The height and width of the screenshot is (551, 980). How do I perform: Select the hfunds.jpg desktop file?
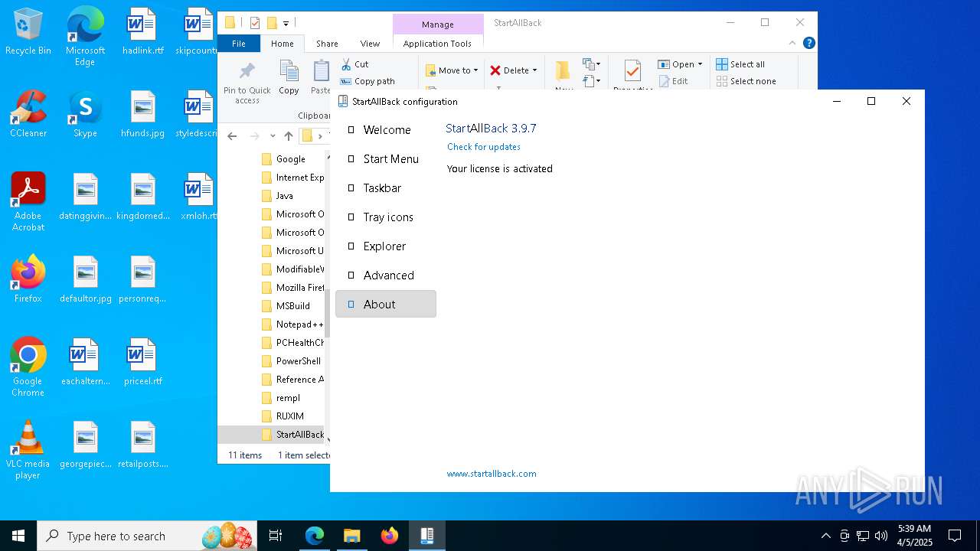(x=142, y=115)
